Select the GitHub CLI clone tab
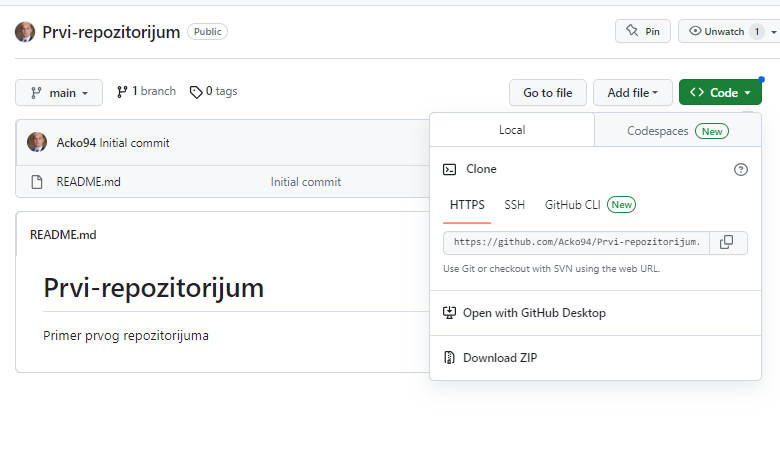The width and height of the screenshot is (780, 467). [x=590, y=205]
